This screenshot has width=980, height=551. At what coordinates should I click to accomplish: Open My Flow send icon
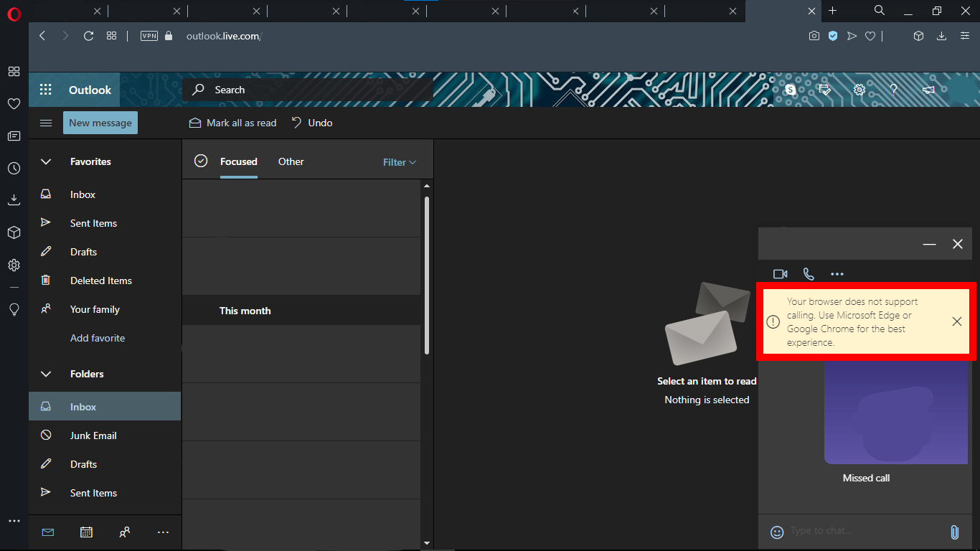coord(852,36)
